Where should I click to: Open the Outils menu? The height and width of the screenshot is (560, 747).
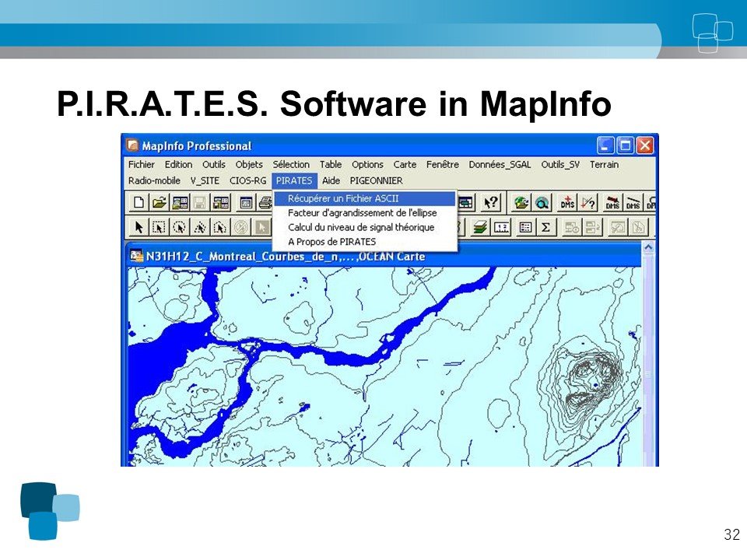[x=213, y=164]
